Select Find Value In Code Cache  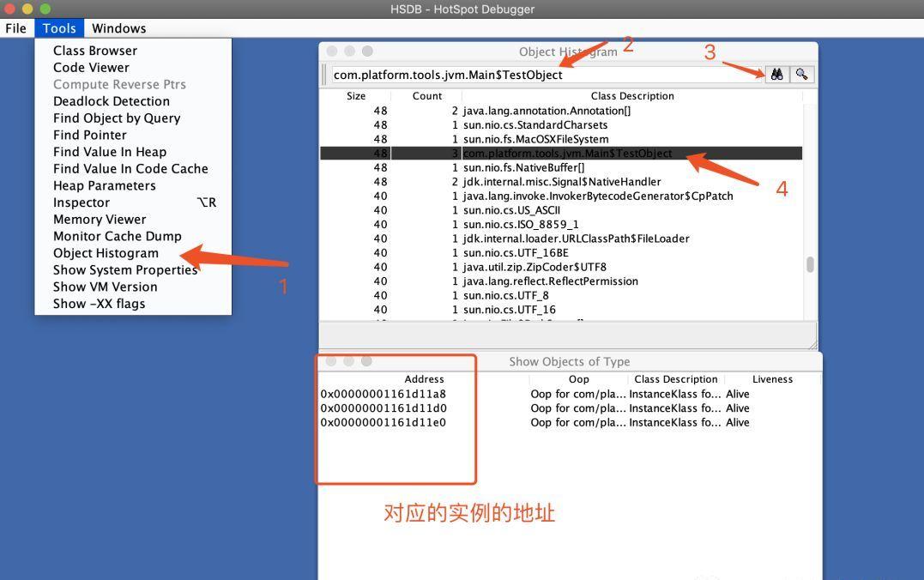pyautogui.click(x=133, y=168)
